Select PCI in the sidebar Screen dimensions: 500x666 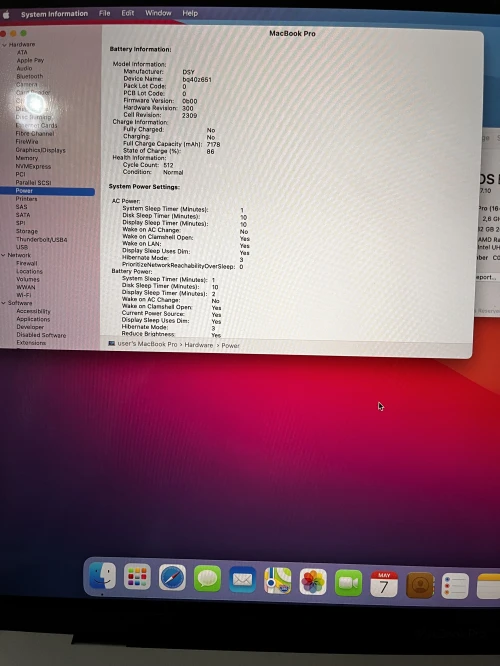[20, 174]
